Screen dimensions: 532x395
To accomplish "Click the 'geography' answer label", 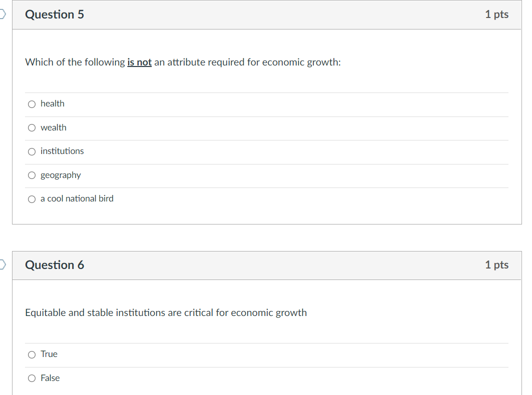I will [x=61, y=175].
